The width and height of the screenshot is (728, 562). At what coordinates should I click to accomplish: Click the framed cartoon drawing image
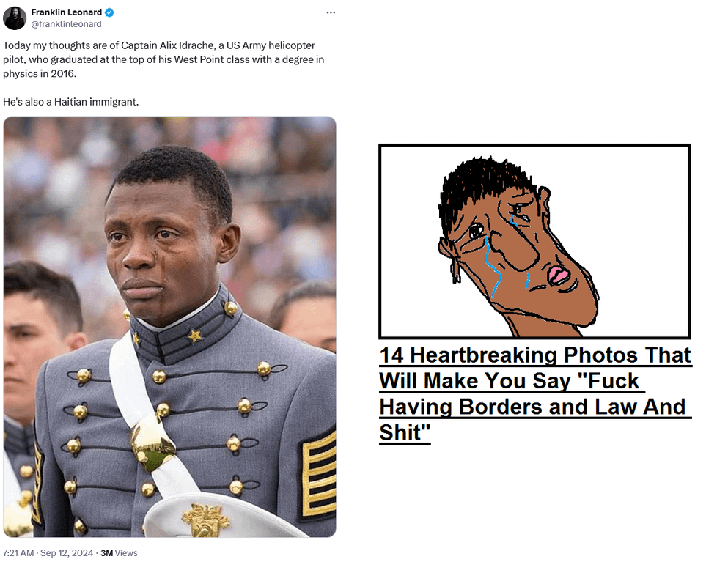[534, 241]
